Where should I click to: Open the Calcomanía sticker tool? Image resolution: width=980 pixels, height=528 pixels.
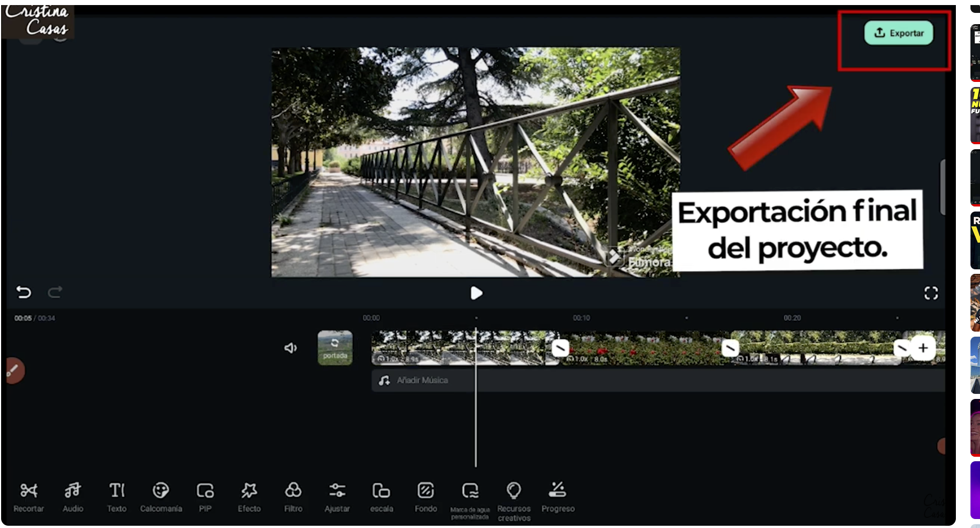[x=161, y=497]
